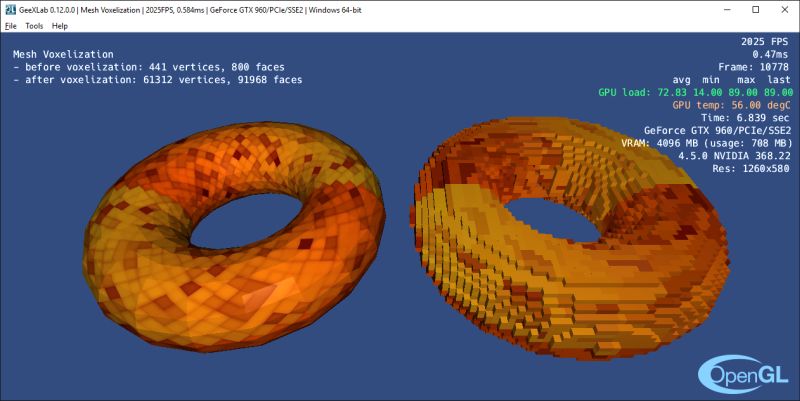The image size is (800, 401).
Task: Open the Help menu
Action: pos(60,26)
